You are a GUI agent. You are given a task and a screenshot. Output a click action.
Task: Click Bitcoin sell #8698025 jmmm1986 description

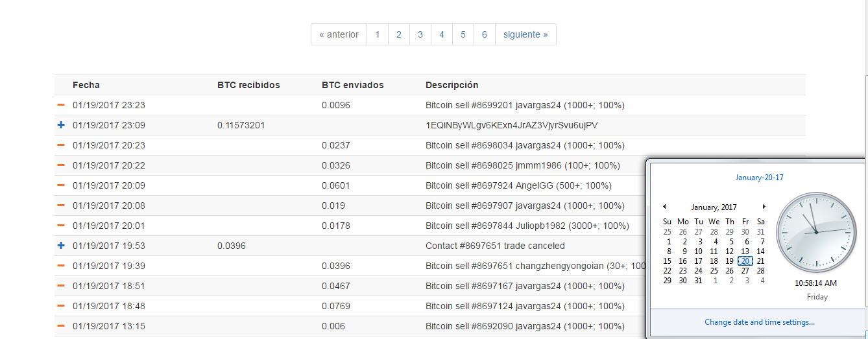[x=523, y=165]
